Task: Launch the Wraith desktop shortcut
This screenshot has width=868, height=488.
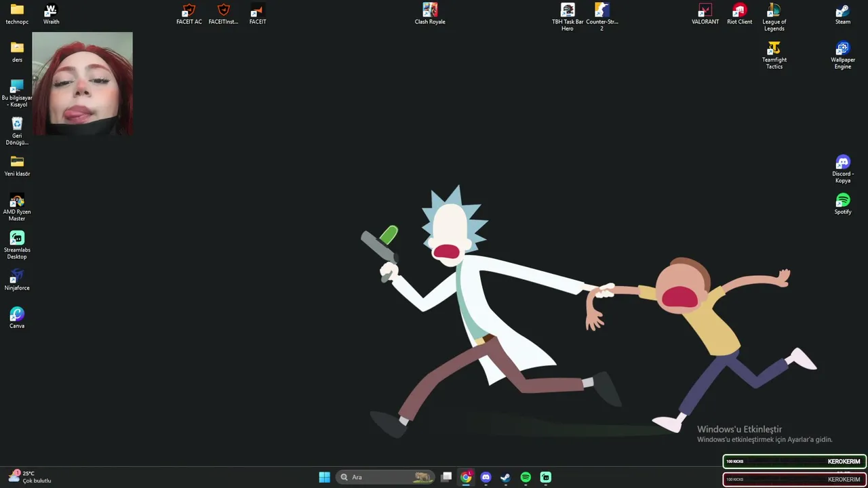Action: tap(51, 14)
